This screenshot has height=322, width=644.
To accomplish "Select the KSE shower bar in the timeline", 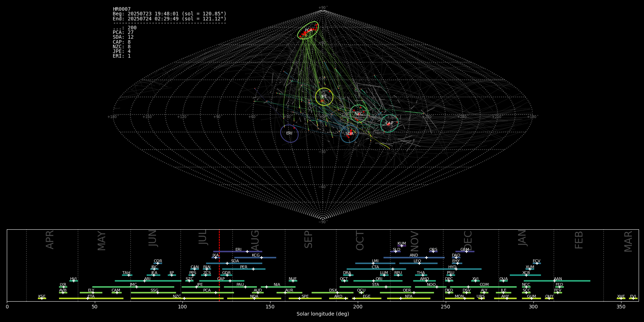I will point(42,298).
